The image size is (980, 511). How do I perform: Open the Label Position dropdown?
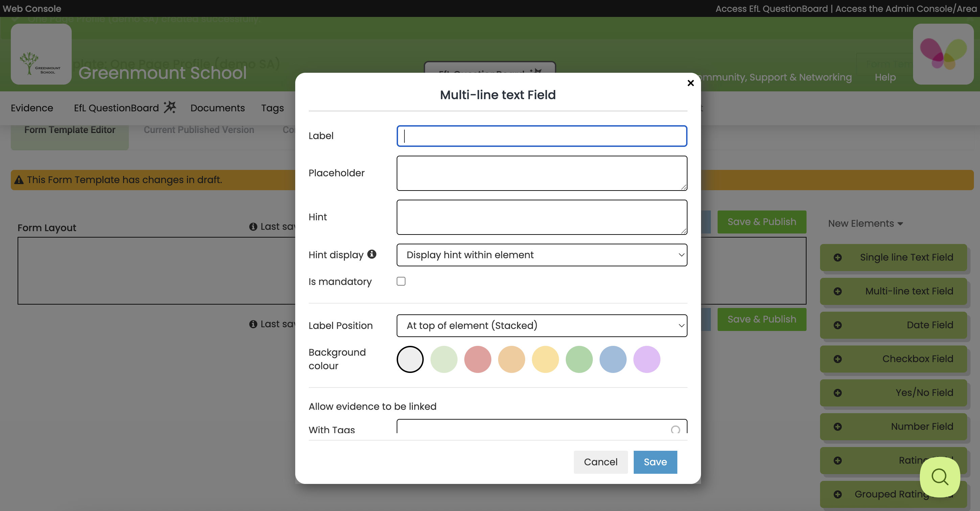542,326
